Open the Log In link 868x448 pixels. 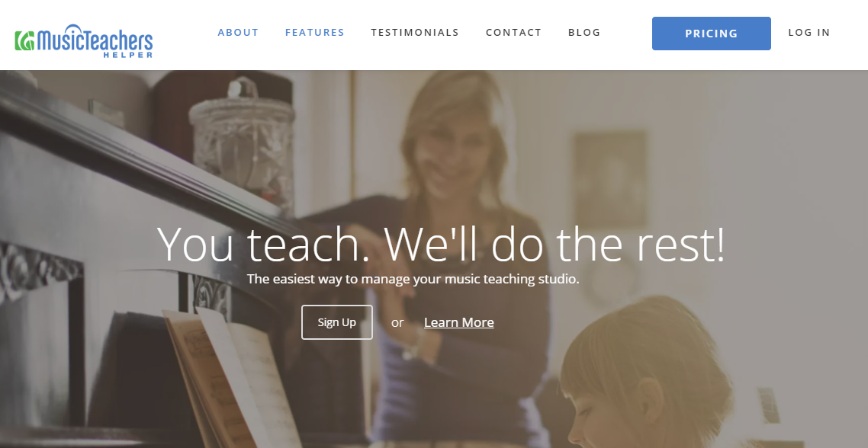[809, 33]
